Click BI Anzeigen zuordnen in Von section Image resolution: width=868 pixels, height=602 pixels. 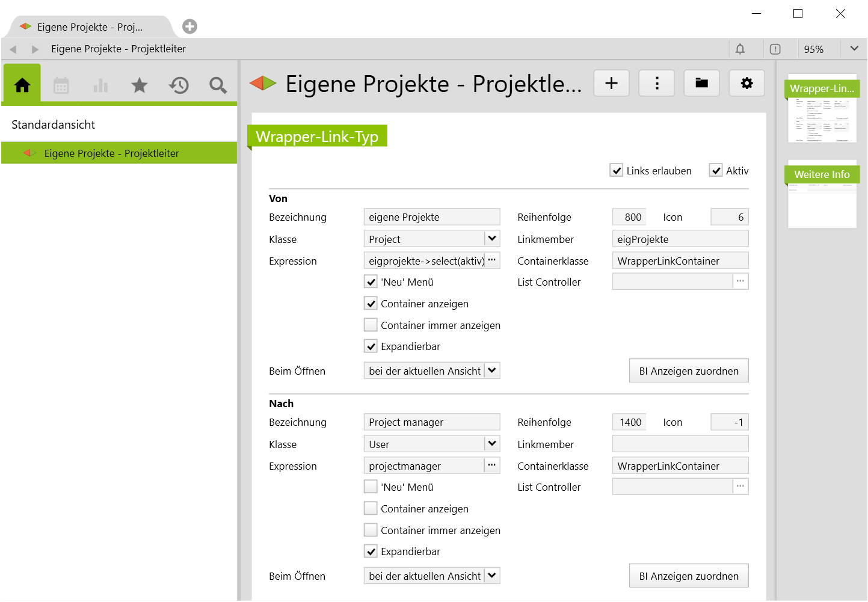(688, 371)
